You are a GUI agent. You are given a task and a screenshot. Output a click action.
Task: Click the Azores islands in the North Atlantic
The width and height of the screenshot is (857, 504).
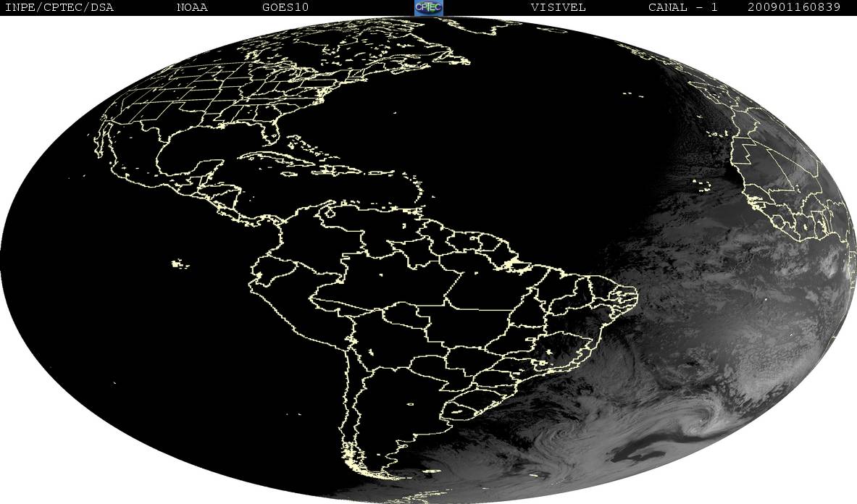click(633, 94)
